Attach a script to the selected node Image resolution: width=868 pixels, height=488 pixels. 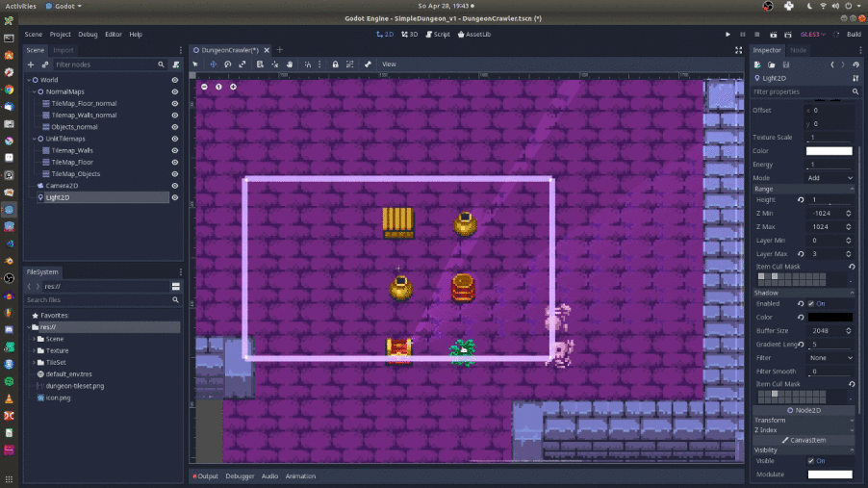[x=176, y=64]
